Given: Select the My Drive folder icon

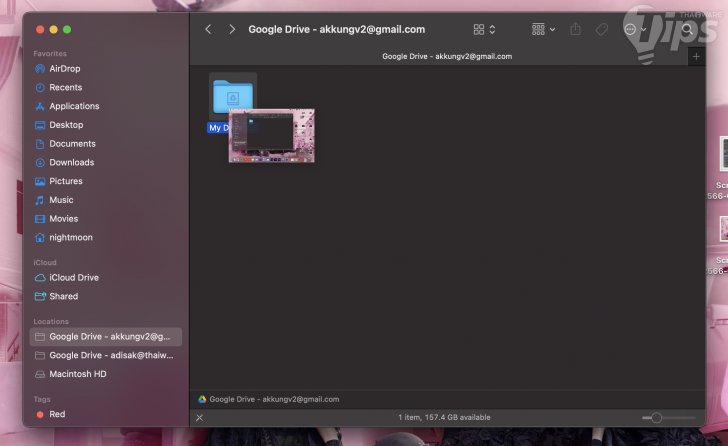Looking at the screenshot, I should [x=233, y=96].
